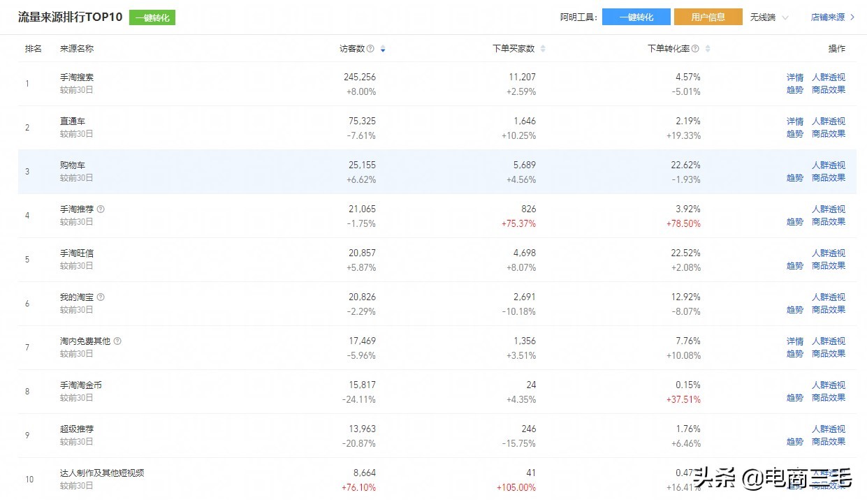Screen dimensions: 867x504
Task: View 趋势 for 淘内免费其他
Action: [x=795, y=354]
